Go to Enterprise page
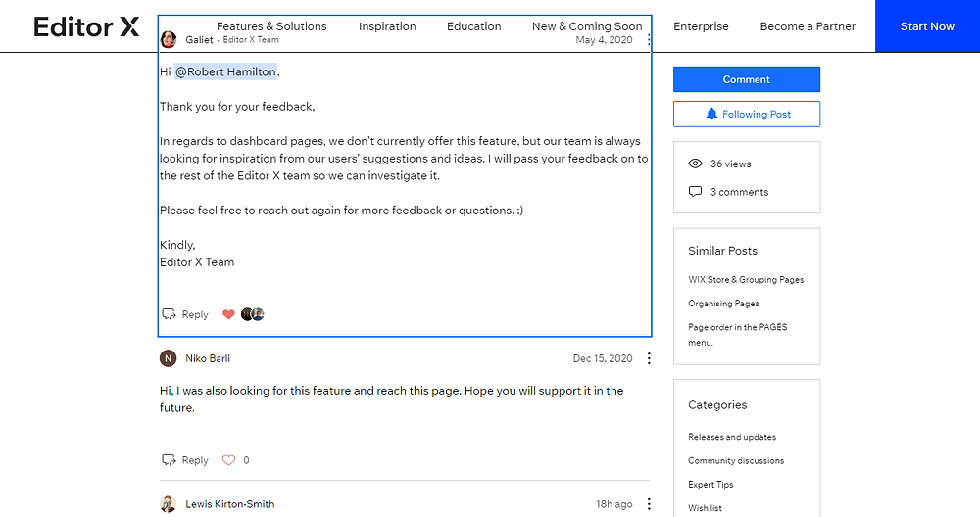The width and height of the screenshot is (980, 517). pyautogui.click(x=701, y=26)
